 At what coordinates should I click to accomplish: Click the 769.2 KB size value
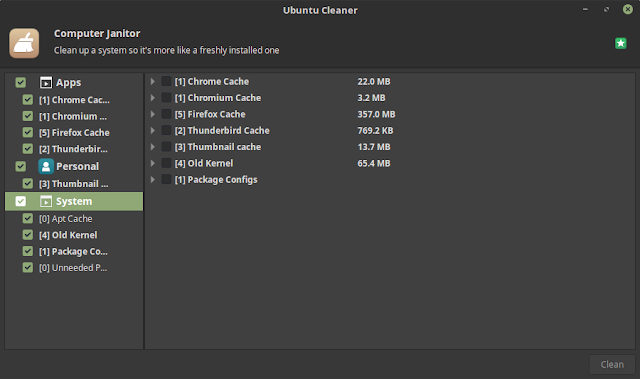click(376, 131)
